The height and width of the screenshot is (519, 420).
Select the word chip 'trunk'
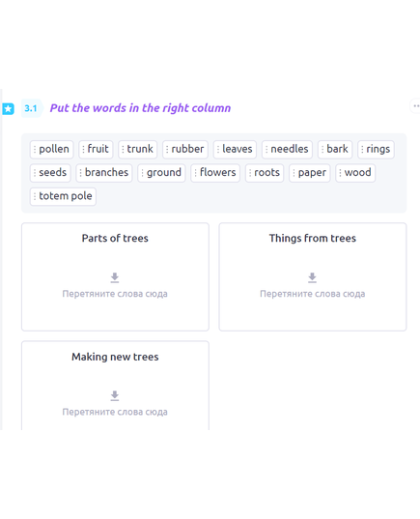[137, 149]
